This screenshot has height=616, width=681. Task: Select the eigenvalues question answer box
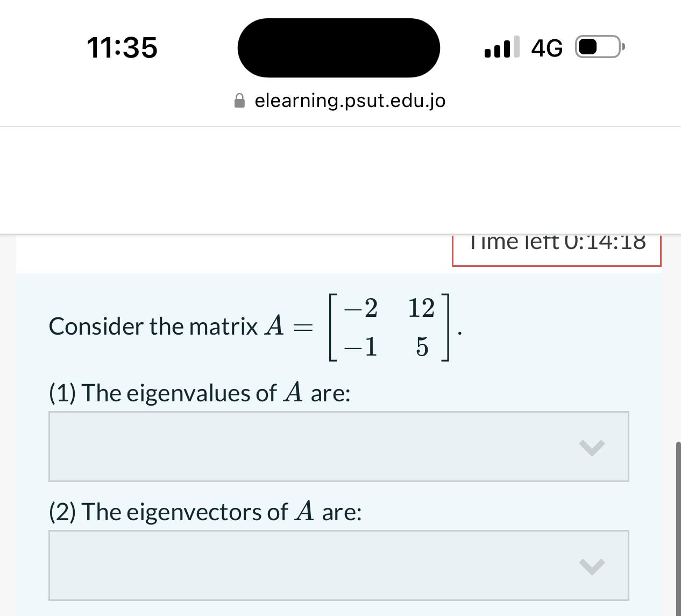tap(338, 447)
